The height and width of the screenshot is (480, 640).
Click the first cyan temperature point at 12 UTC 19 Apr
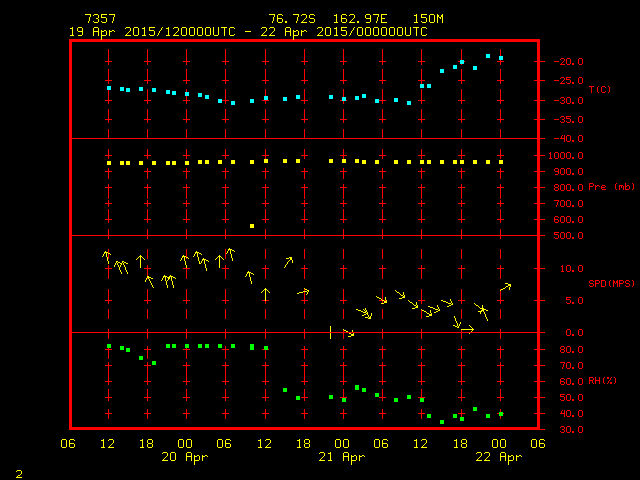coord(109,88)
